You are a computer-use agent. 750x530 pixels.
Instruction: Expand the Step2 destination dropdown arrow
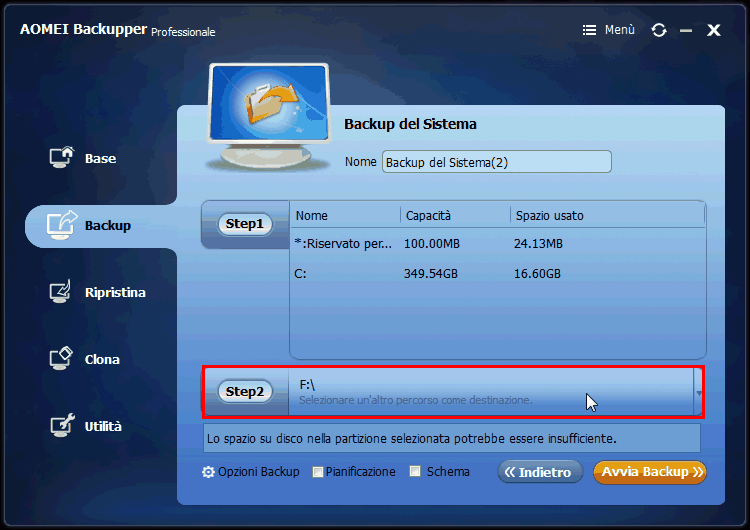[x=699, y=393]
